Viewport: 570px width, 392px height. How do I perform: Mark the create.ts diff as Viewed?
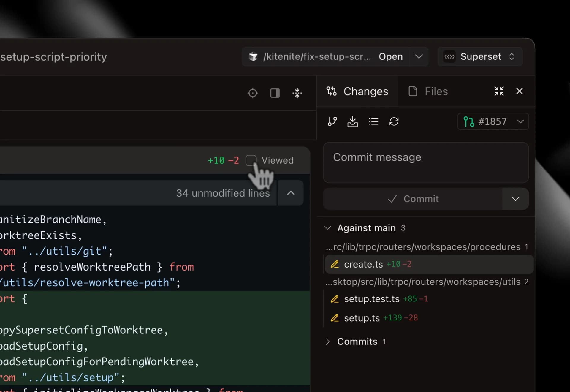coord(251,160)
